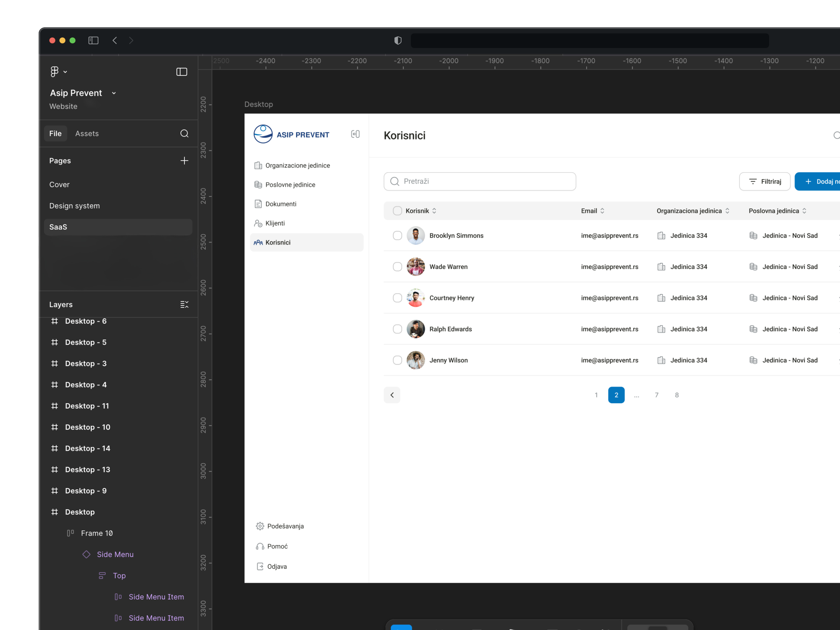Check the select-all Korisnik header checkbox
The image size is (840, 630).
pos(397,211)
